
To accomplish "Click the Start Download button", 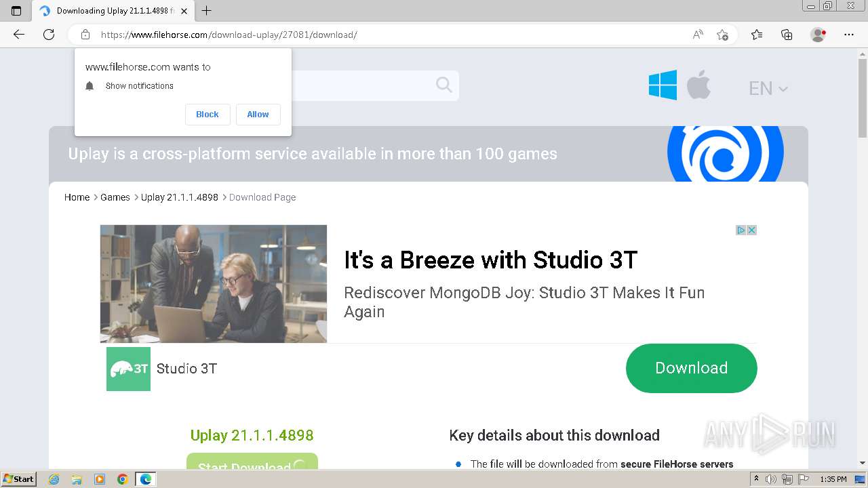I will click(252, 462).
